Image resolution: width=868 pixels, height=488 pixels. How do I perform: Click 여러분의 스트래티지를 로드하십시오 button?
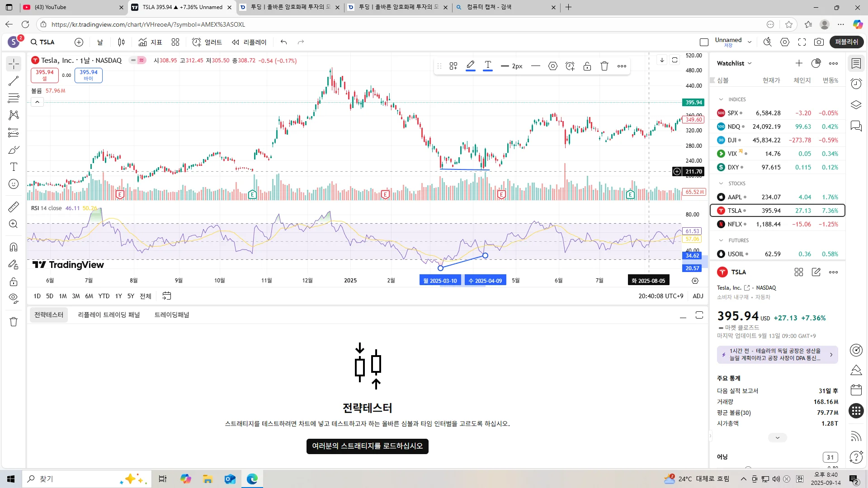367,446
